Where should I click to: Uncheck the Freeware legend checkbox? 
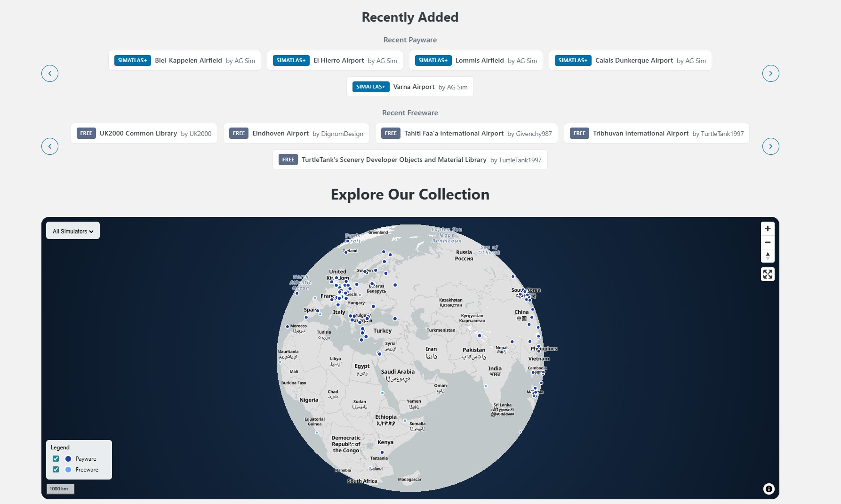pyautogui.click(x=56, y=470)
